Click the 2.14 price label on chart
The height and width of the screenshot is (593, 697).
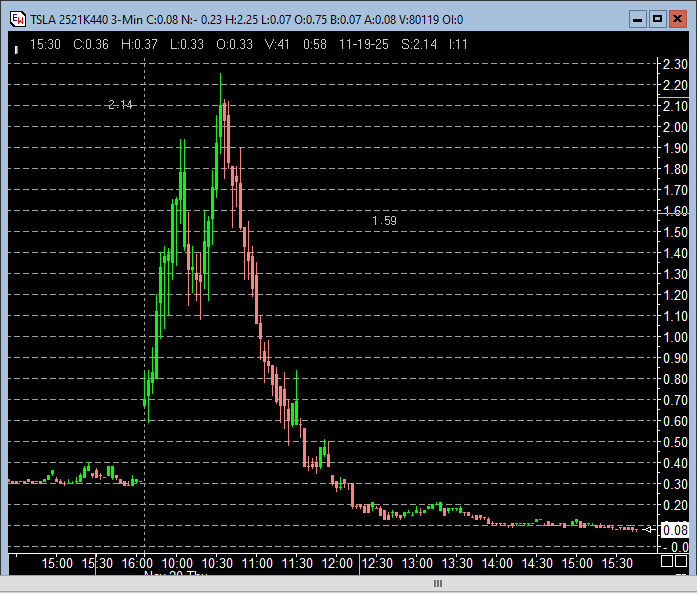(x=120, y=105)
